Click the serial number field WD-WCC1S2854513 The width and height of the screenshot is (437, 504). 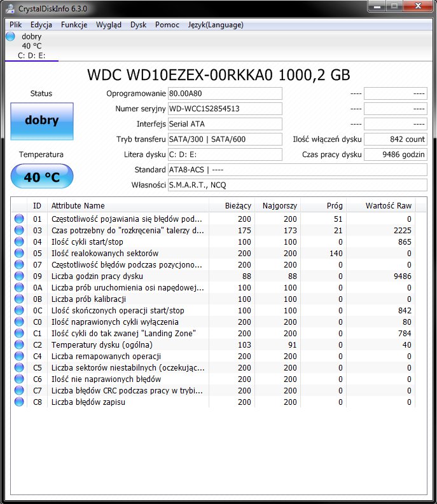tap(225, 109)
